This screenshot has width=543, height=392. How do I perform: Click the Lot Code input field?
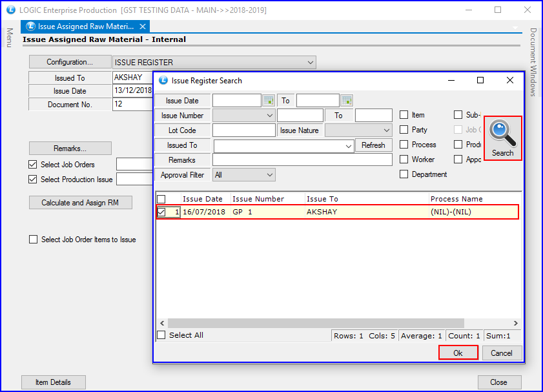pos(244,130)
